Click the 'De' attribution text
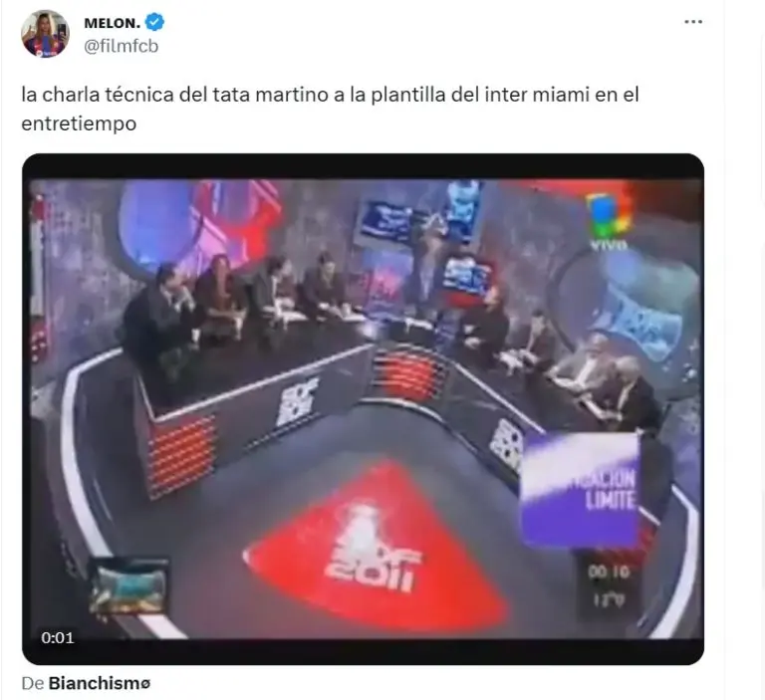The image size is (765, 700). (x=33, y=683)
